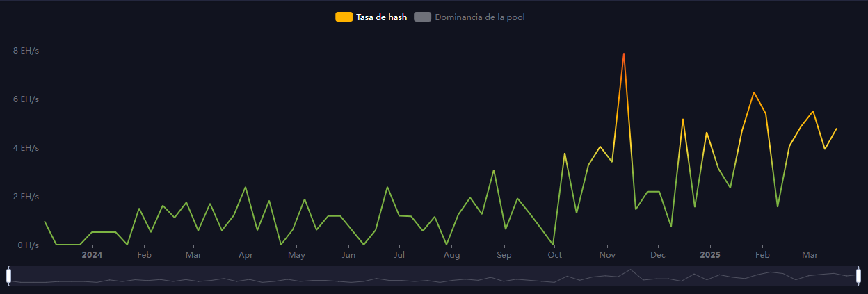The image size is (868, 294).
Task: Click the "8 EH/s" y-axis label
Action: coord(25,51)
